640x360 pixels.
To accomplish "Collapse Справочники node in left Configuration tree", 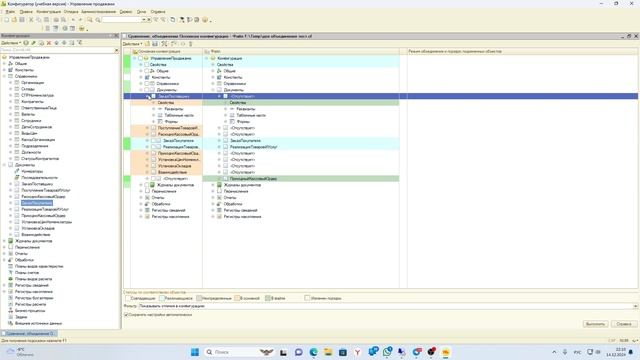I will pos(4,76).
